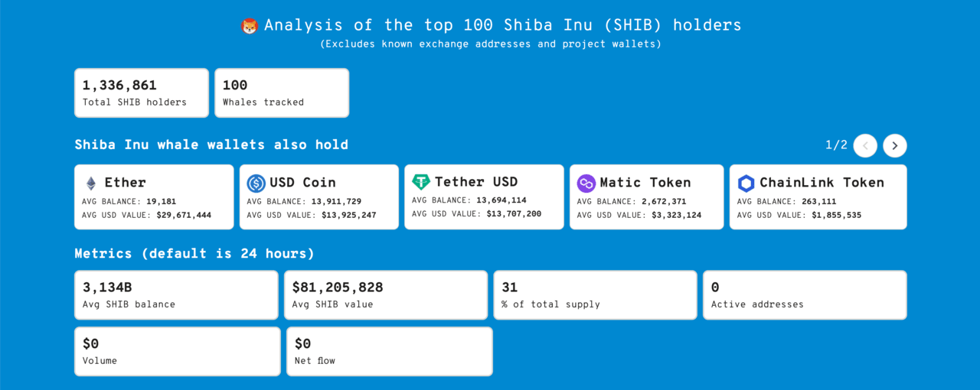Click the Avg SHIB balance metric
The width and height of the screenshot is (980, 390).
pyautogui.click(x=176, y=295)
